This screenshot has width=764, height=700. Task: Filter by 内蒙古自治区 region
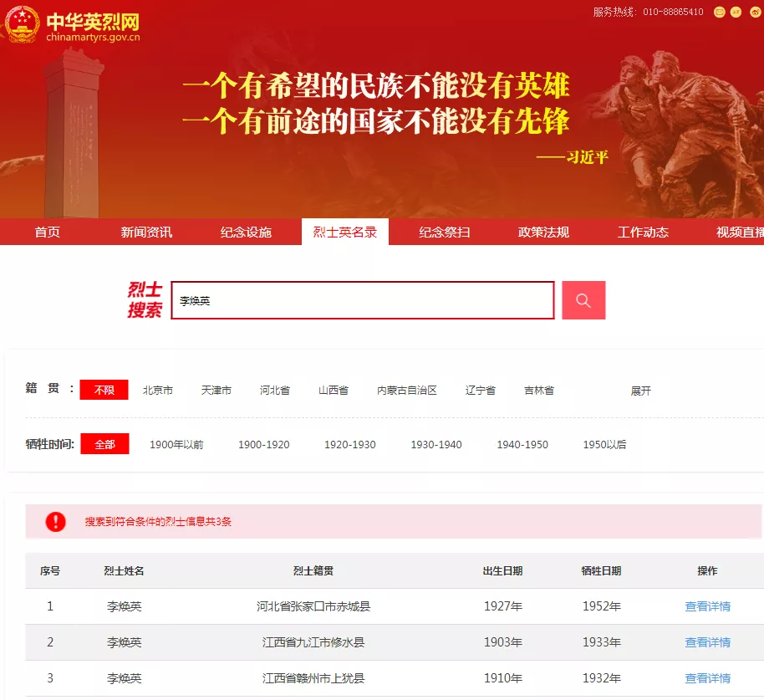coord(407,390)
